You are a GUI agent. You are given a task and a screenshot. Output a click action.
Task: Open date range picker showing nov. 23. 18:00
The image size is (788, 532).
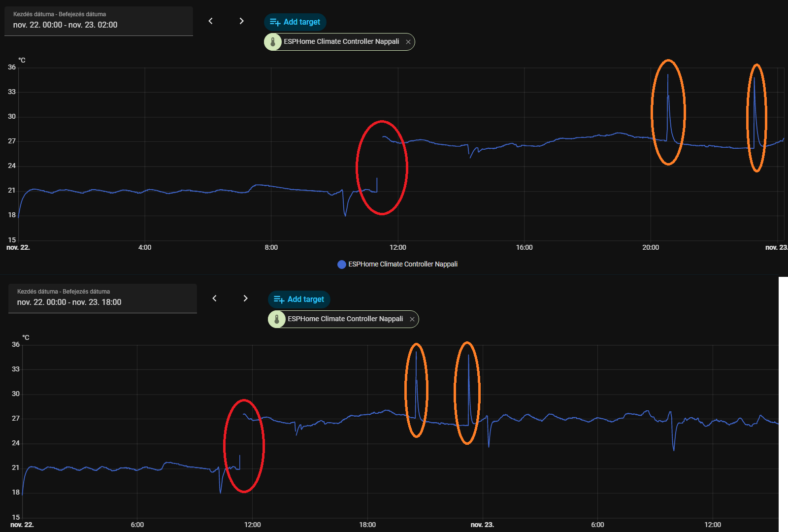click(x=102, y=298)
